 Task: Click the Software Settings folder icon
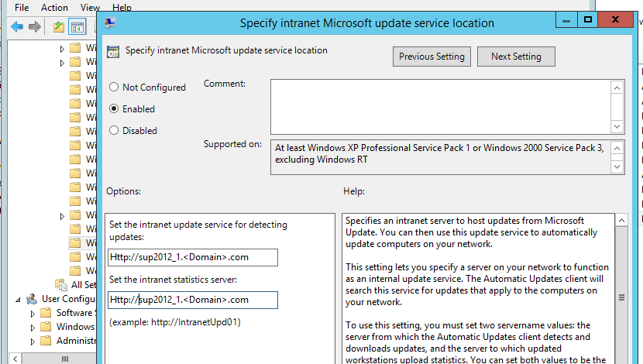pyautogui.click(x=46, y=313)
